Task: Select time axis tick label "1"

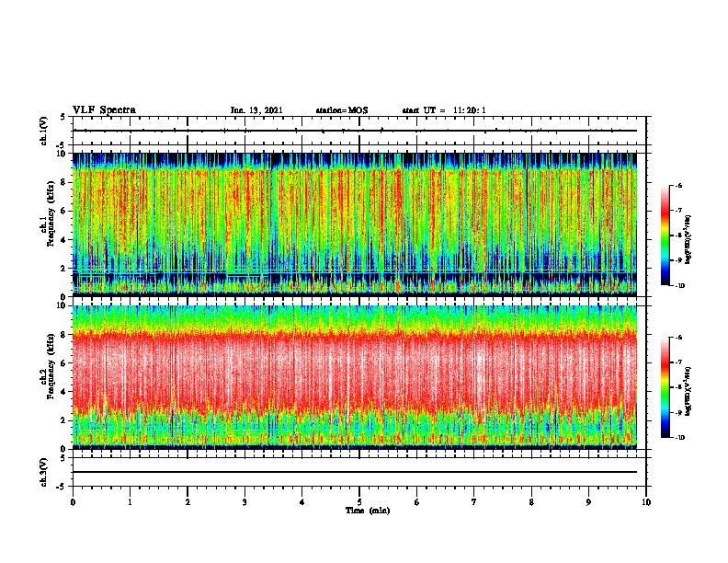Action: click(130, 502)
